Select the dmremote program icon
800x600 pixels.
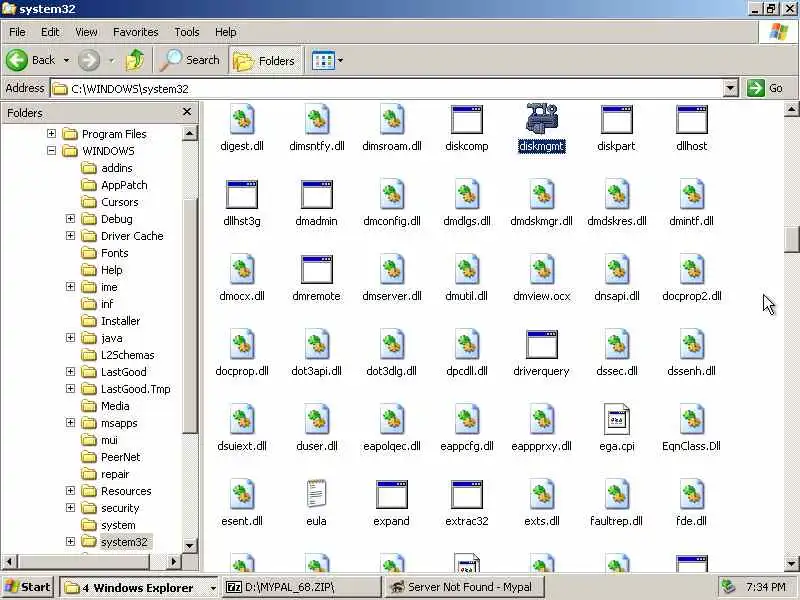point(317,269)
